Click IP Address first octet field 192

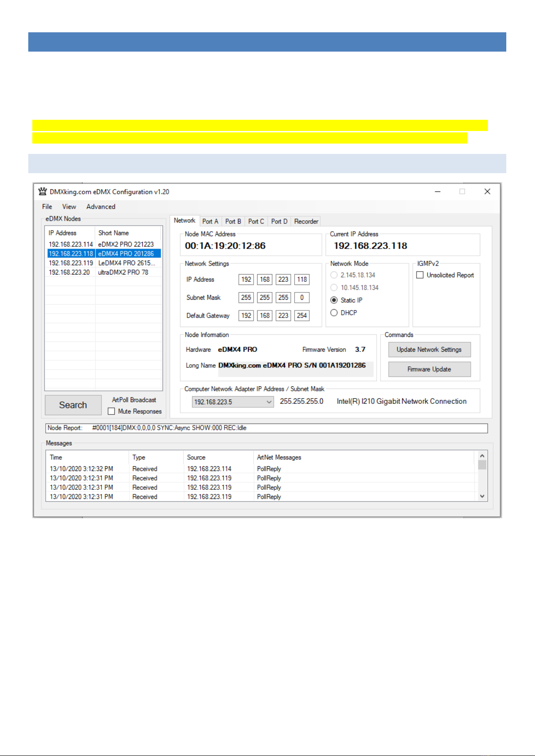click(246, 280)
